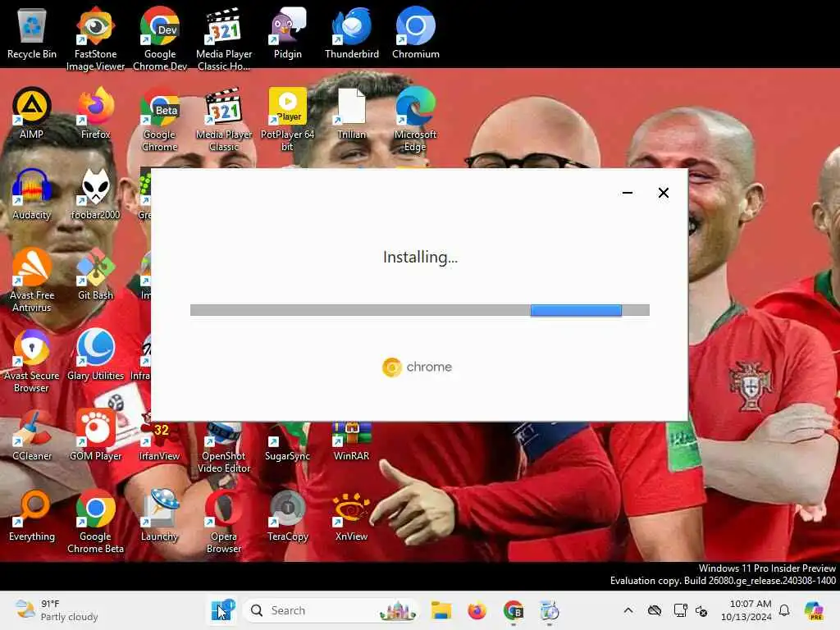Image resolution: width=840 pixels, height=630 pixels.
Task: Launch Thunderbird from the desktop
Action: (351, 33)
